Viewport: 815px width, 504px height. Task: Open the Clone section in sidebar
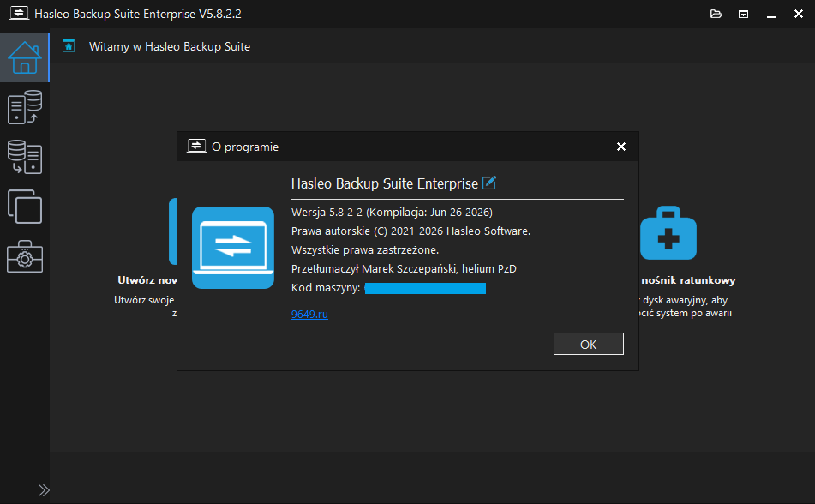pos(25,207)
